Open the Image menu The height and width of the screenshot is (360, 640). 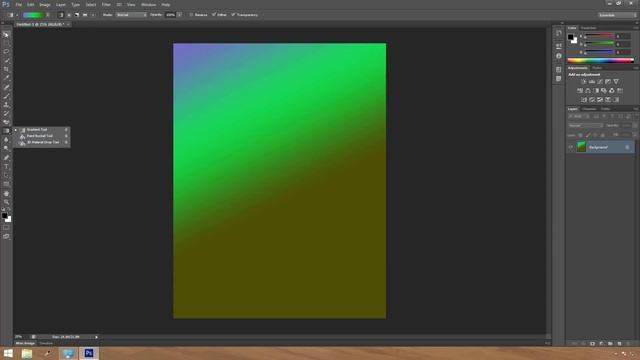point(45,4)
